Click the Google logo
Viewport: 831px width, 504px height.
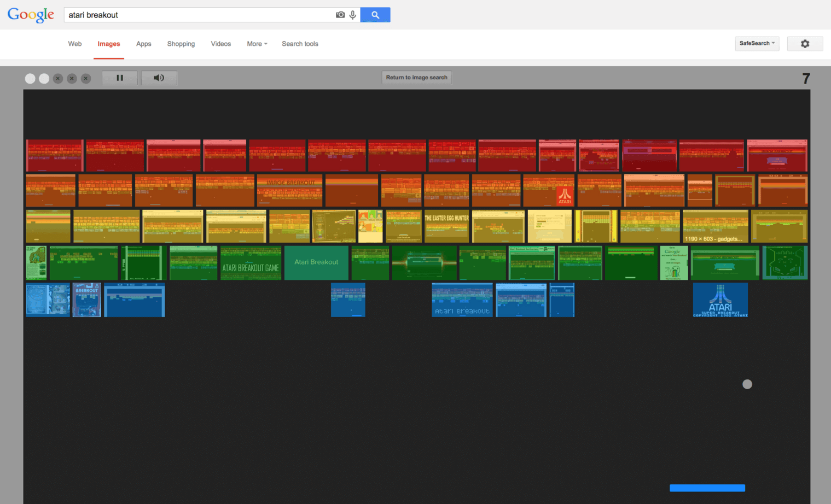31,15
